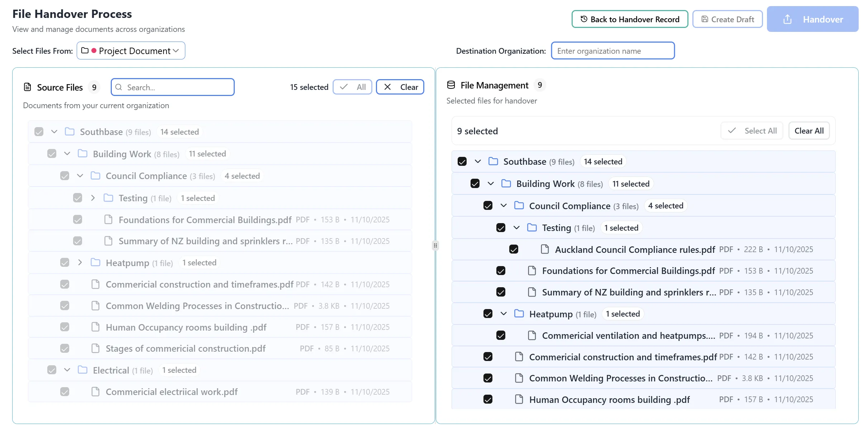The width and height of the screenshot is (868, 443).
Task: Click the upload icon on the Handover button
Action: [x=787, y=19]
